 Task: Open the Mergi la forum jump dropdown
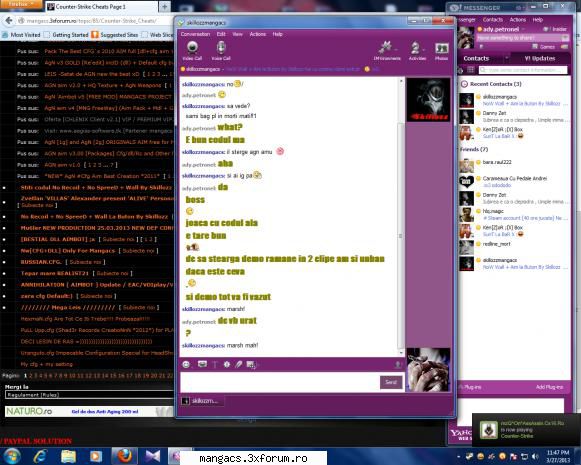click(89, 395)
